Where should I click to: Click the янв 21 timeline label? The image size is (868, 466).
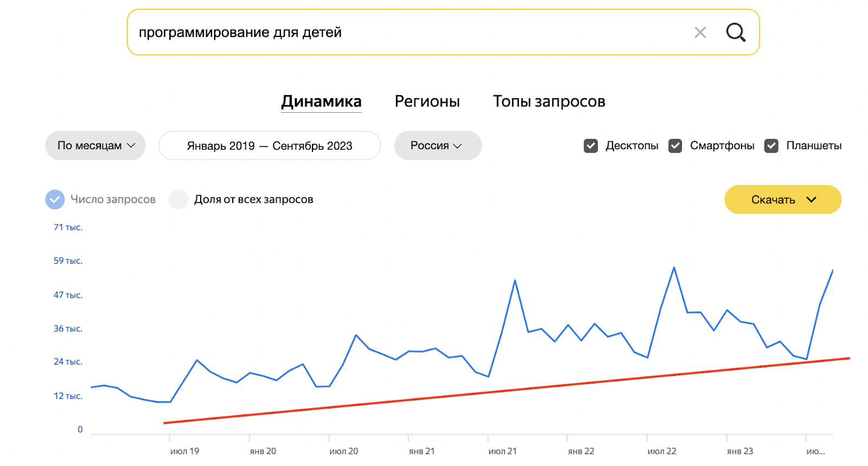tap(422, 451)
